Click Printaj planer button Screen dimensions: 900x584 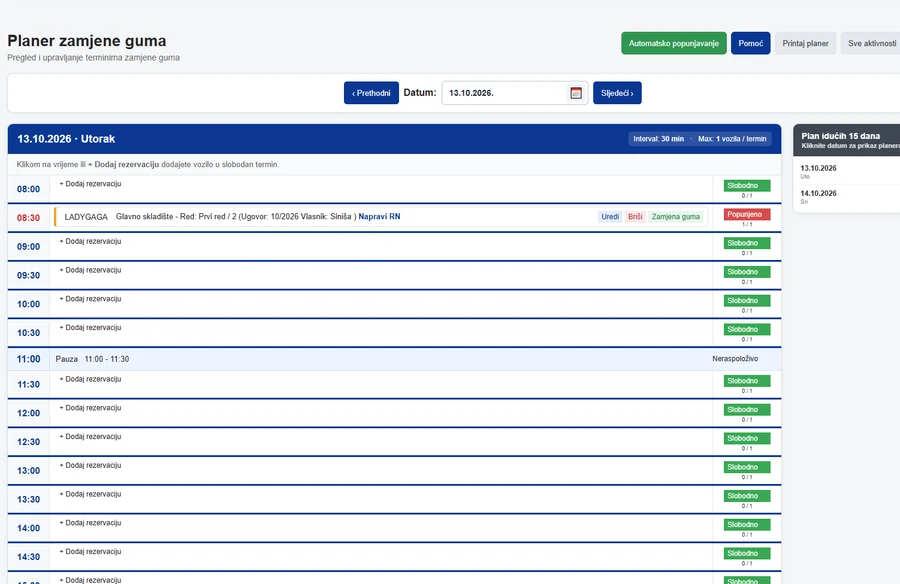pos(805,44)
